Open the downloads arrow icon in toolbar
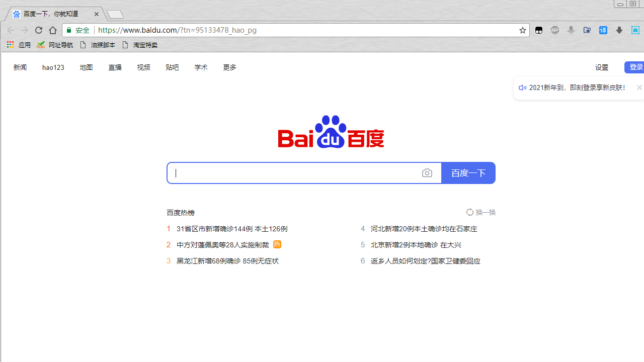Viewport: 644px width, 362px height. pos(619,30)
